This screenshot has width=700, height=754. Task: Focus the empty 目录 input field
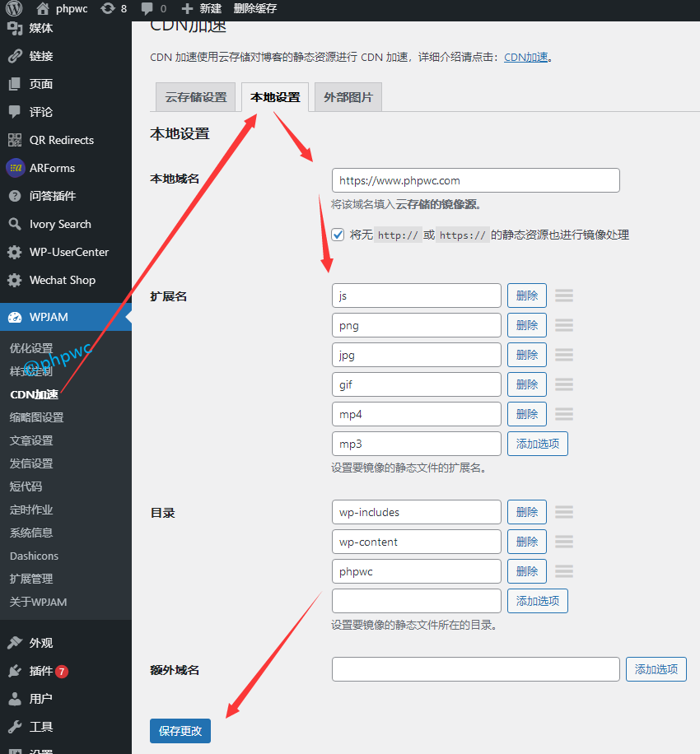click(x=416, y=601)
